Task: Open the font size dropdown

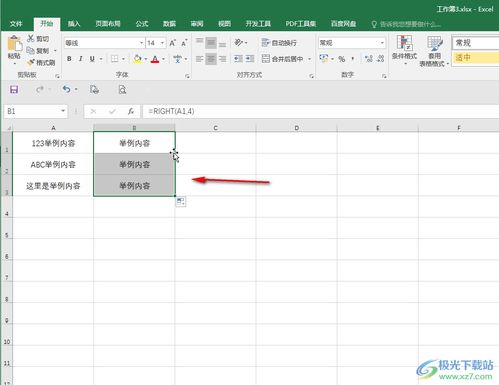Action: pyautogui.click(x=162, y=43)
